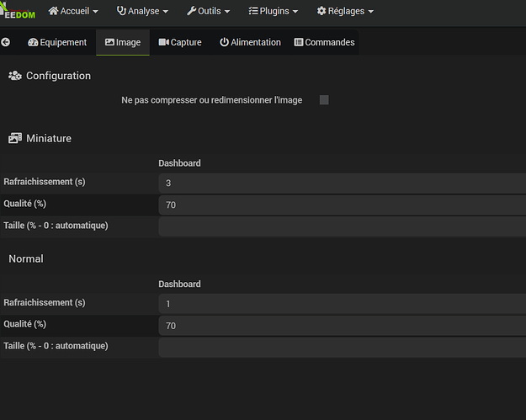Open the Alimentation tab
This screenshot has height=420, width=526.
250,42
